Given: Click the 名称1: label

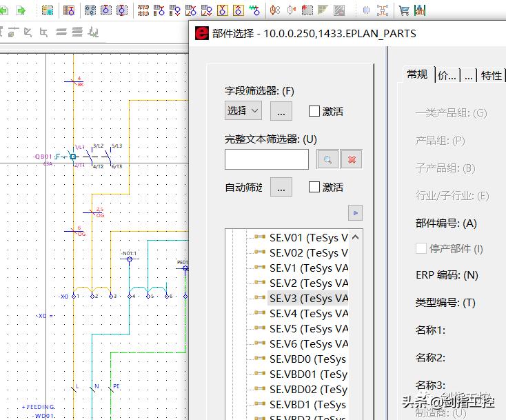Looking at the screenshot, I should [430, 330].
